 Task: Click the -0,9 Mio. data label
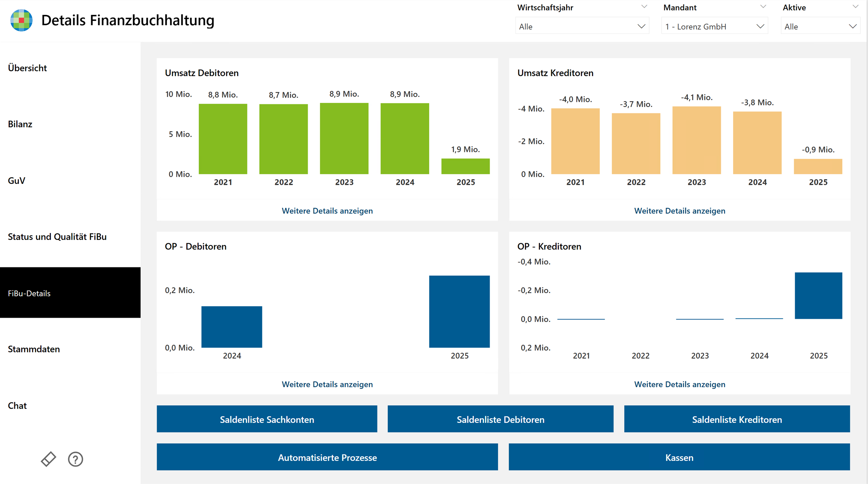tap(818, 150)
